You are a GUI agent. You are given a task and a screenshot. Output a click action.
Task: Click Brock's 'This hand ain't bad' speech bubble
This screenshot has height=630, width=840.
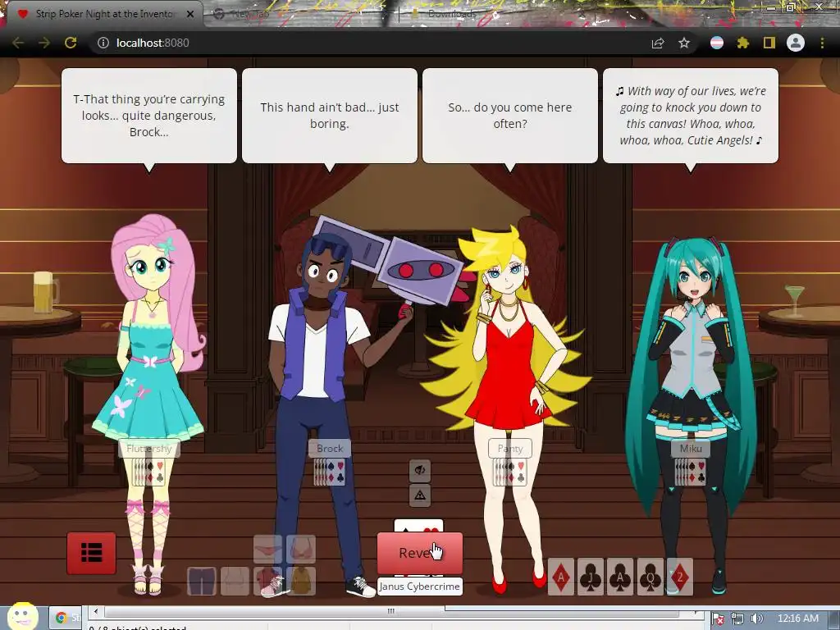click(330, 116)
